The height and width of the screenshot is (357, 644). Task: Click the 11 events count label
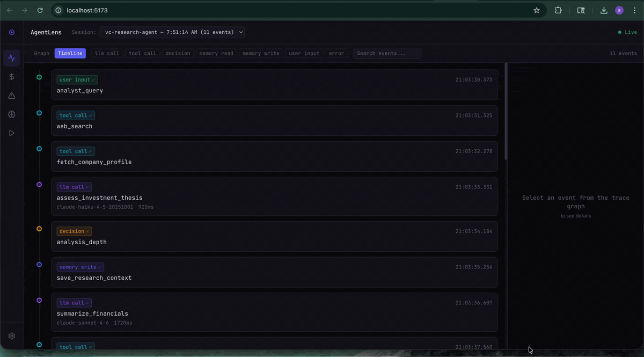623,53
